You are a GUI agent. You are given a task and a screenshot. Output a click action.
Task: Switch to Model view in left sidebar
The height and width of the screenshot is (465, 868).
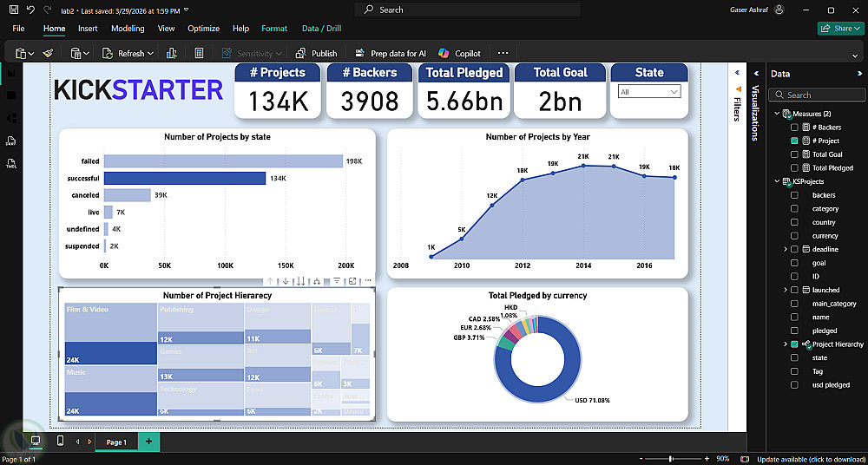(11, 118)
